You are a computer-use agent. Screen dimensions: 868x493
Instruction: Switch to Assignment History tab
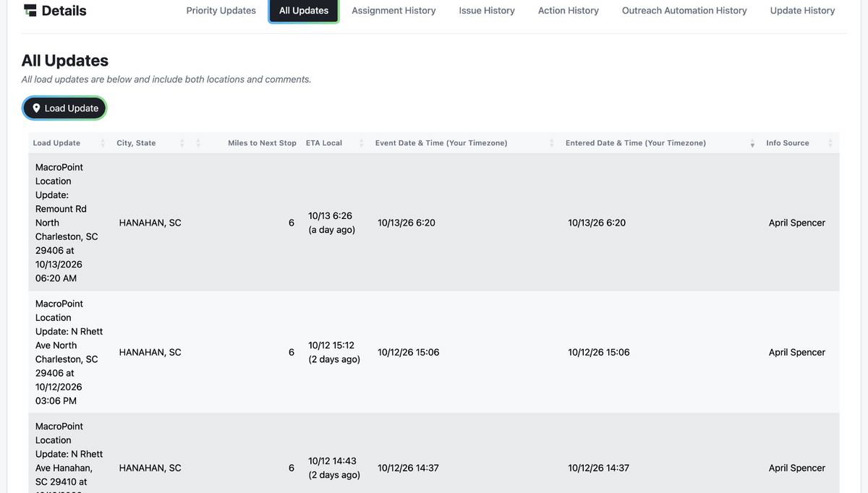pos(393,11)
